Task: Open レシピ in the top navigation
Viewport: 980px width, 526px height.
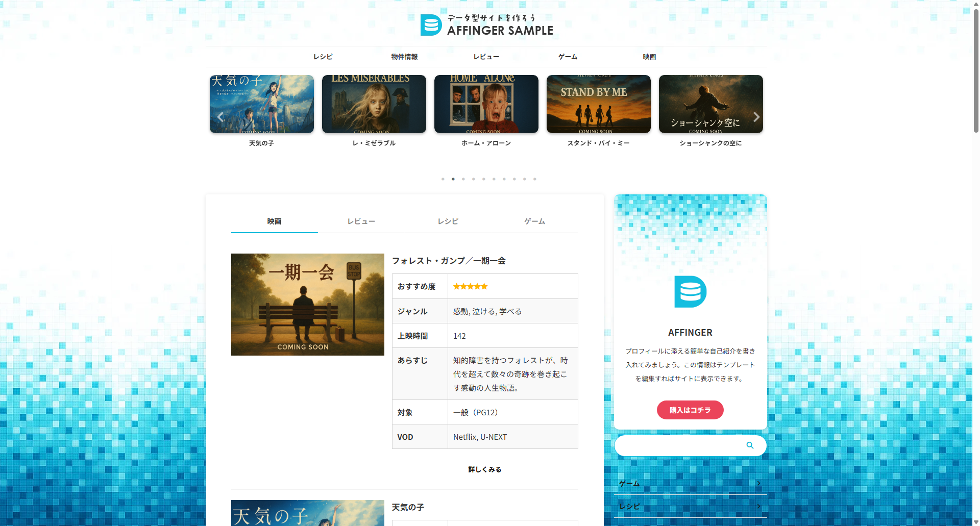Action: click(x=323, y=57)
